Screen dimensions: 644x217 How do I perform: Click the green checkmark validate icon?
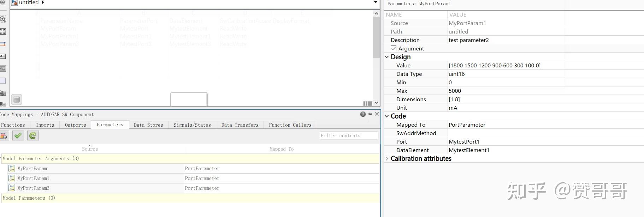(18, 135)
